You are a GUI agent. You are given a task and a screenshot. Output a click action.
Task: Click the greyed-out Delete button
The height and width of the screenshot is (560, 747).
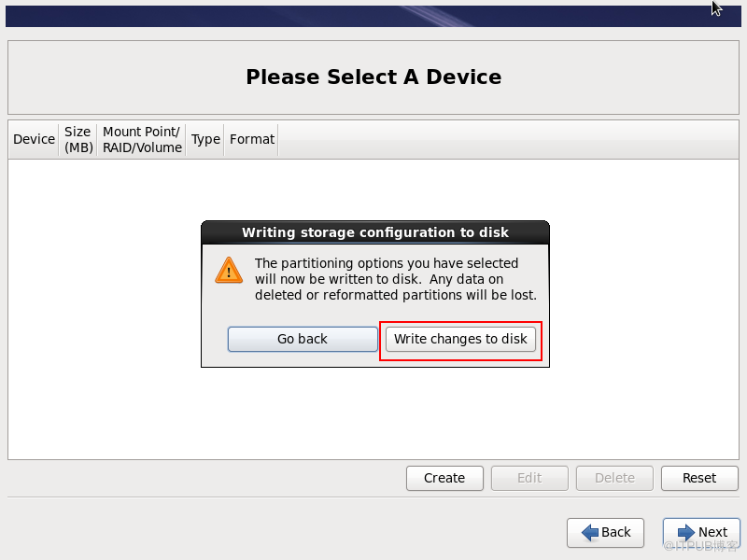pos(614,478)
